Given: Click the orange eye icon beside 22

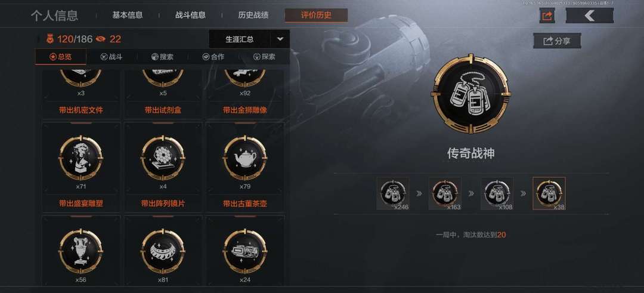Looking at the screenshot, I should pyautogui.click(x=100, y=39).
